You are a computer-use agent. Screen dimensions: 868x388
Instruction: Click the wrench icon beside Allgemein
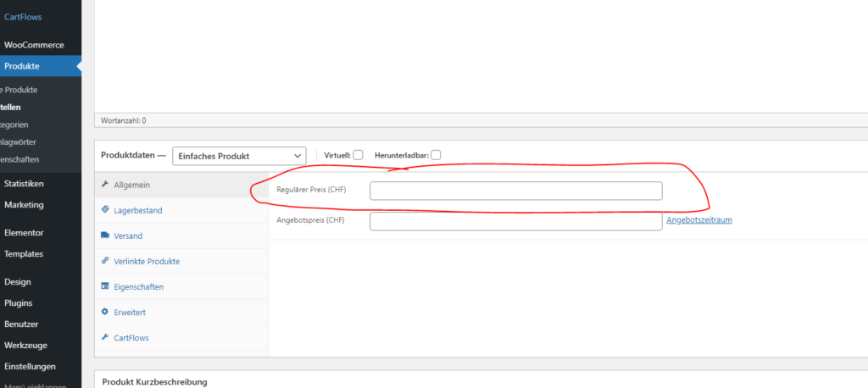[105, 185]
